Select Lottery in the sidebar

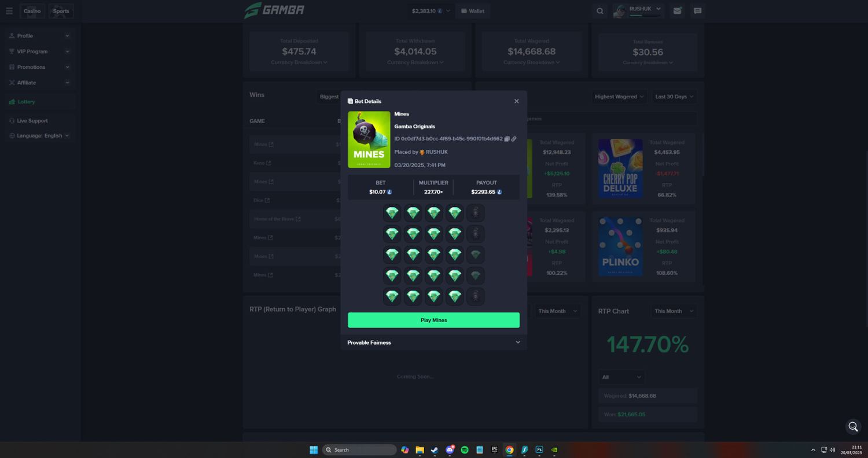pyautogui.click(x=26, y=102)
